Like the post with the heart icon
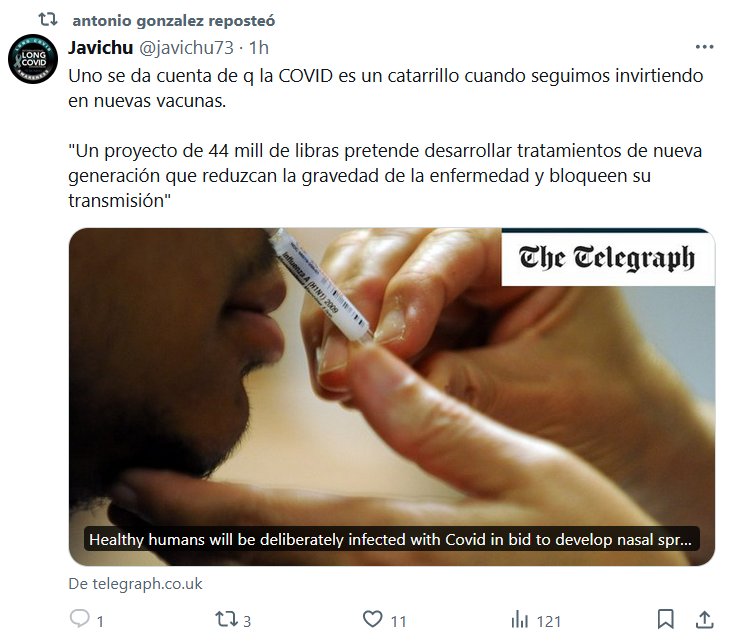This screenshot has width=734, height=642. click(373, 619)
